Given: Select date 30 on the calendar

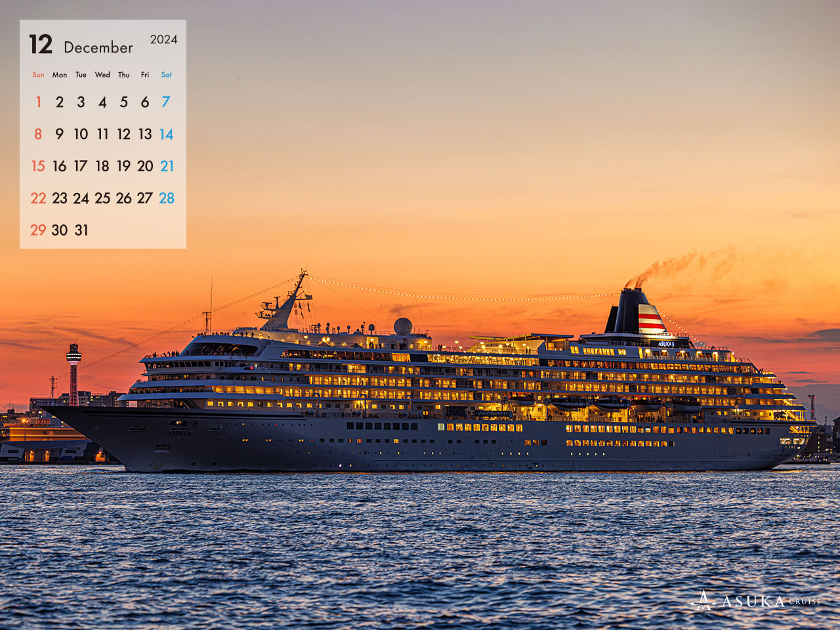Looking at the screenshot, I should pyautogui.click(x=60, y=230).
